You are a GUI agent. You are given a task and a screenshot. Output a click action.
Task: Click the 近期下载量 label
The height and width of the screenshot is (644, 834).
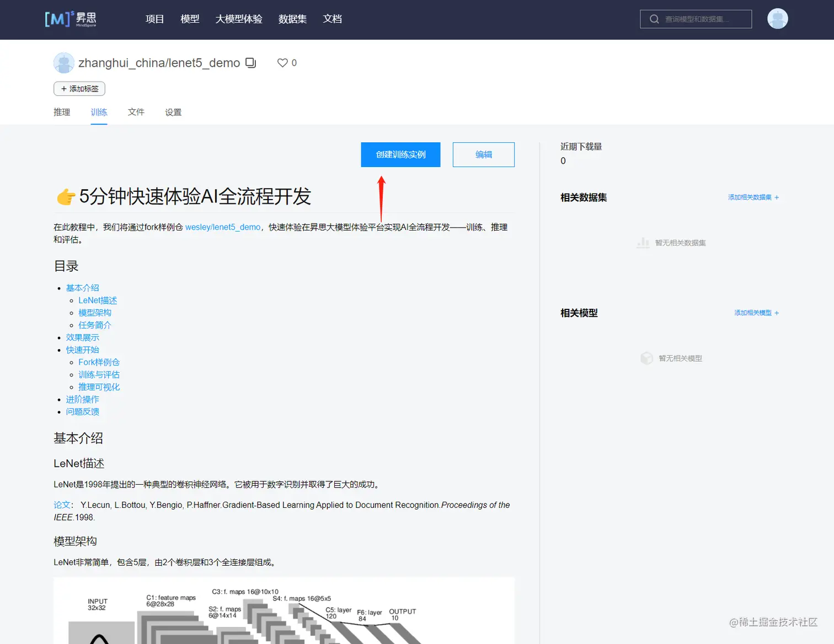pos(581,147)
